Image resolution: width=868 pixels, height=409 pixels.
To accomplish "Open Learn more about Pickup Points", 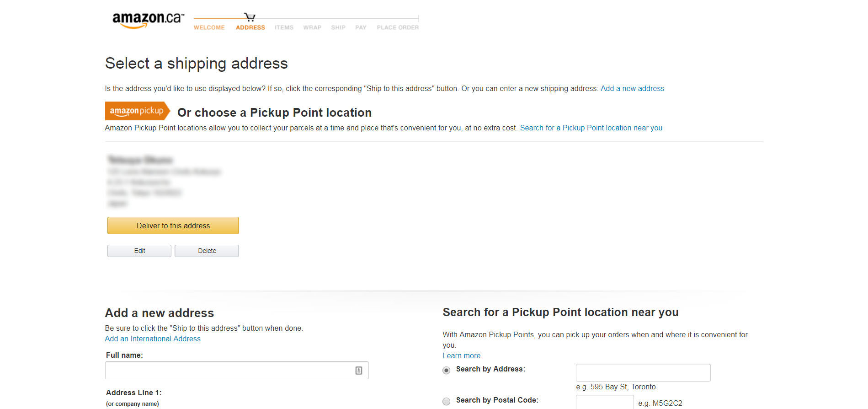I will 461,355.
